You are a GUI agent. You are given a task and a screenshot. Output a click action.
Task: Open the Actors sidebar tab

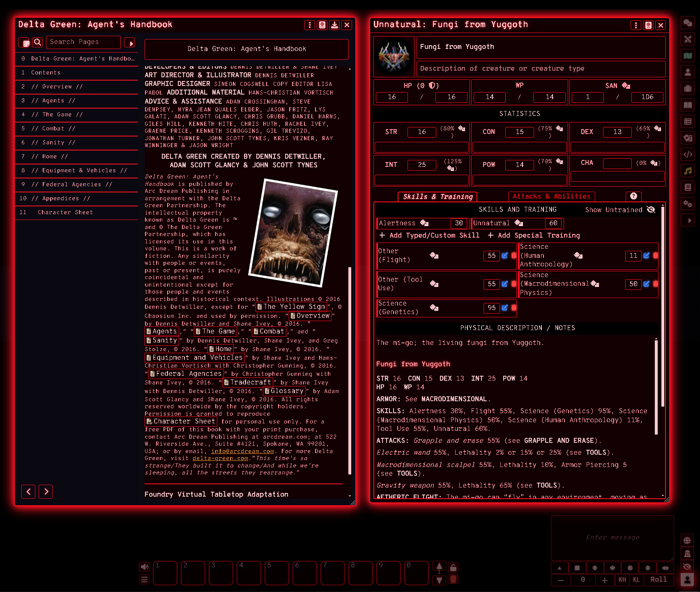point(688,72)
